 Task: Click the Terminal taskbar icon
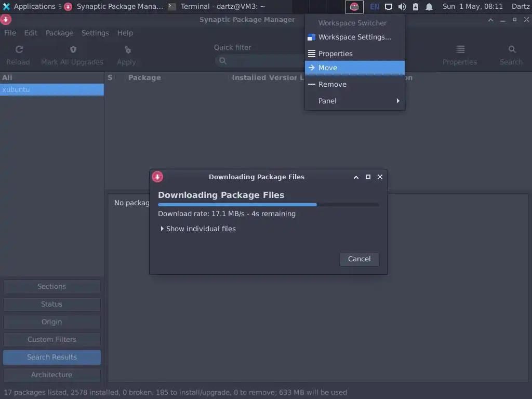(x=172, y=6)
